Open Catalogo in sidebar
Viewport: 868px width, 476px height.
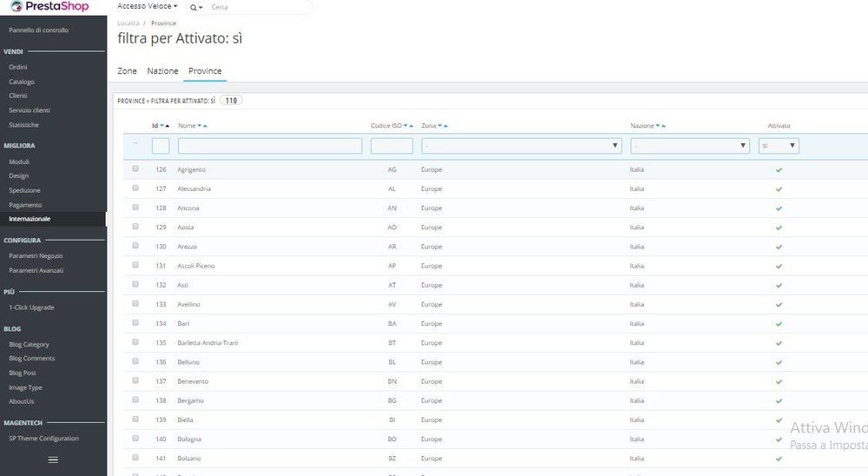coord(22,82)
